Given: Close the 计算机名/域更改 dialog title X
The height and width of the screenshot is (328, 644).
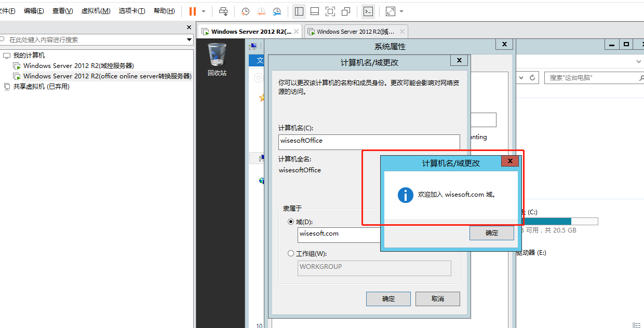Looking at the screenshot, I should [x=459, y=61].
